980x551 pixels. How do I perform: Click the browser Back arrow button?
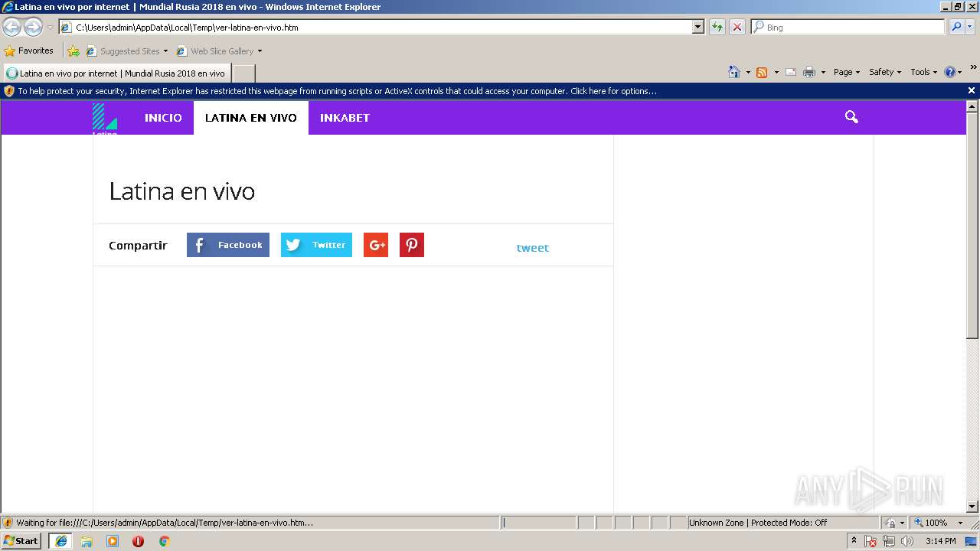[x=11, y=28]
